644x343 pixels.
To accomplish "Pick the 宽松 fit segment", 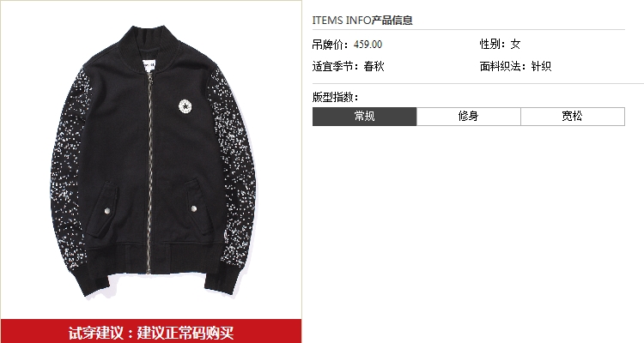I will coord(573,117).
